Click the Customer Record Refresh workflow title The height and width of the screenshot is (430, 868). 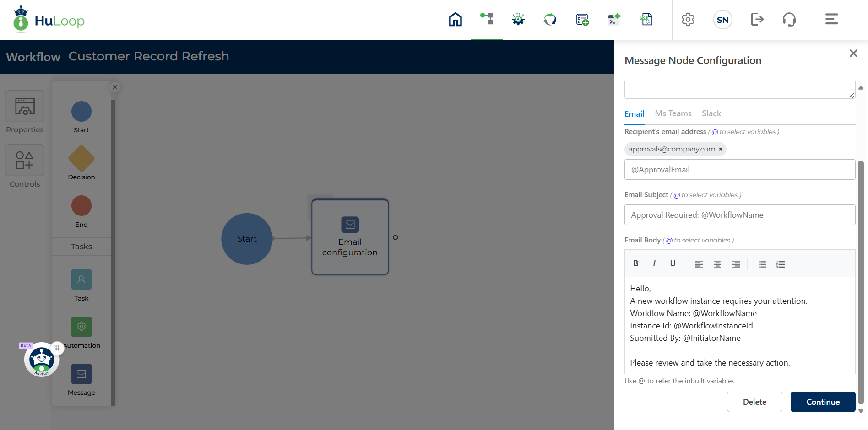coord(149,56)
